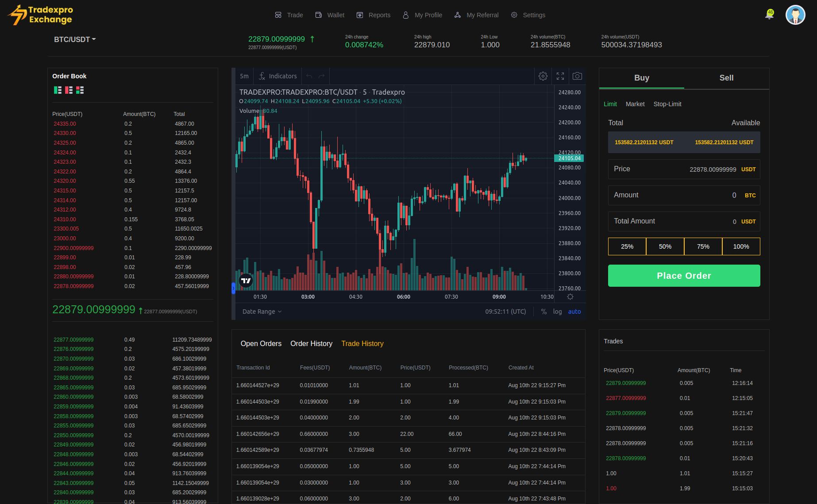
Task: Click the Place Order button
Action: pos(684,276)
